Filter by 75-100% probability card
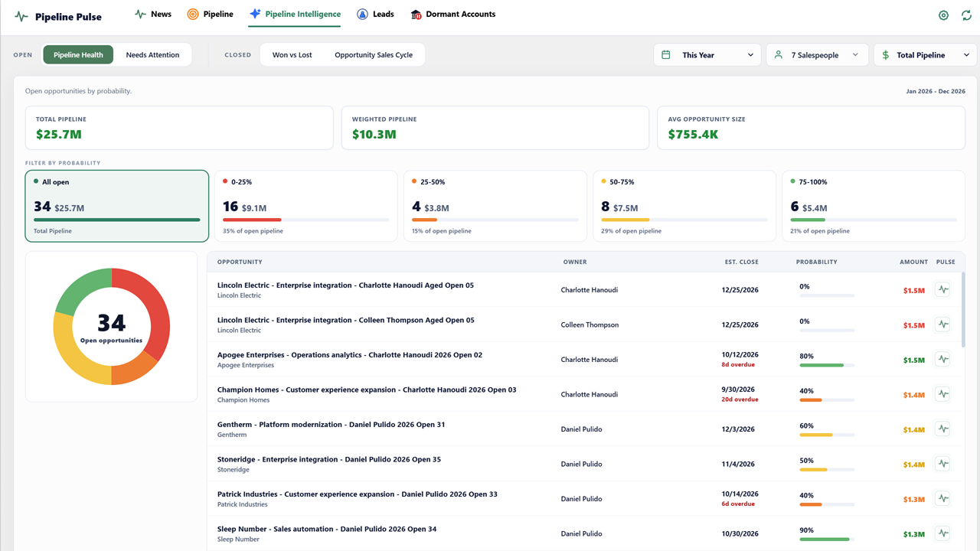 pyautogui.click(x=874, y=206)
